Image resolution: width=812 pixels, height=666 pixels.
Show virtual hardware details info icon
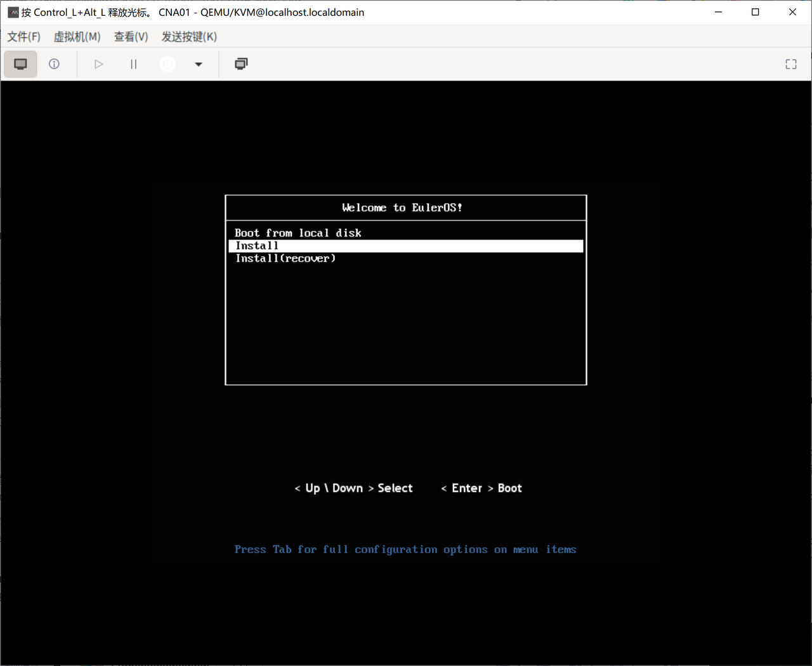point(55,64)
